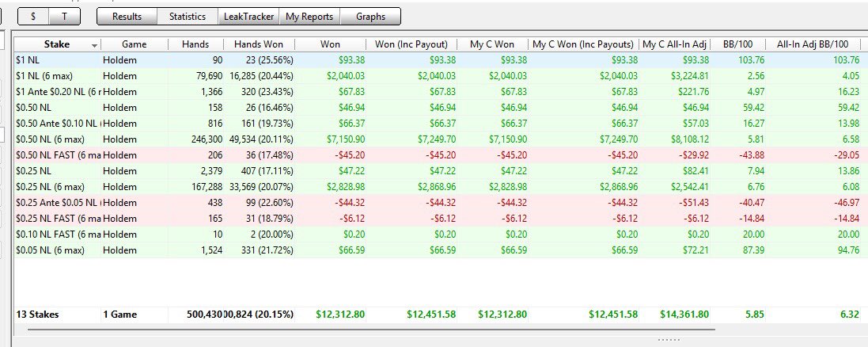Click the 33,569 (20.07%) hands won cell

point(259,186)
